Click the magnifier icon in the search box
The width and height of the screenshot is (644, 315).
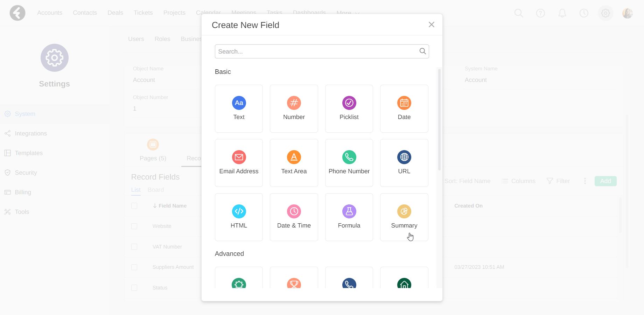pyautogui.click(x=423, y=51)
